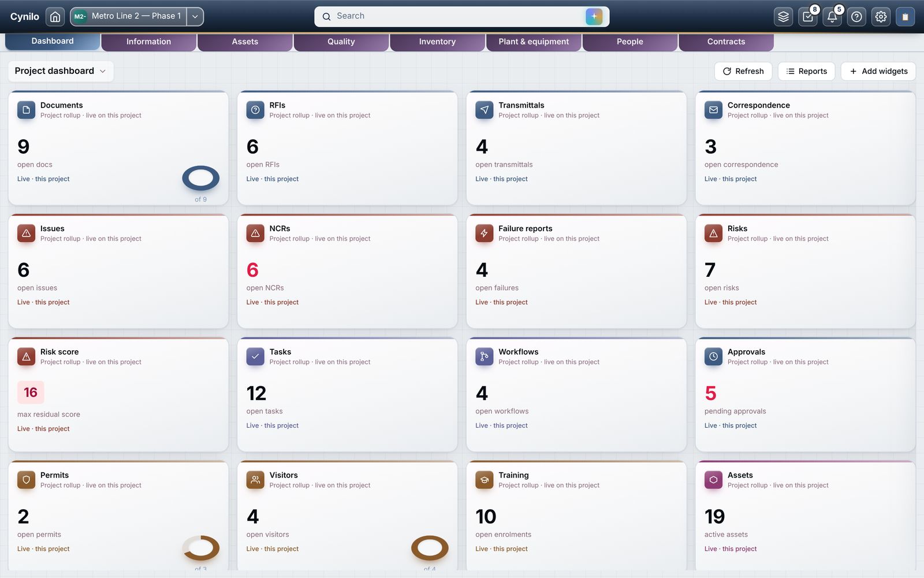Viewport: 924px width, 578px height.
Task: Click the 6 open RFIs count
Action: pos(253,147)
